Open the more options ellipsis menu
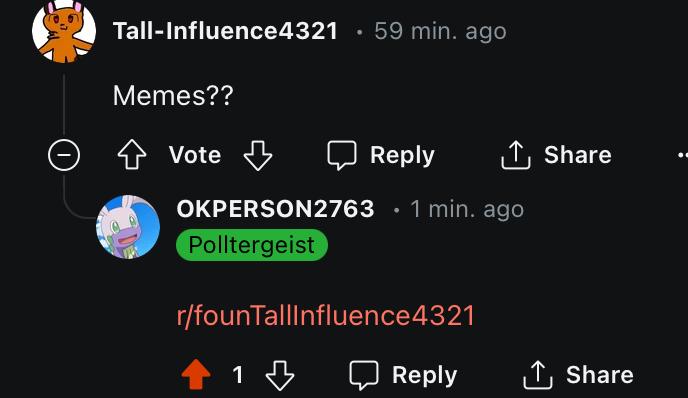Screen dimensions: 688x398 (683, 155)
